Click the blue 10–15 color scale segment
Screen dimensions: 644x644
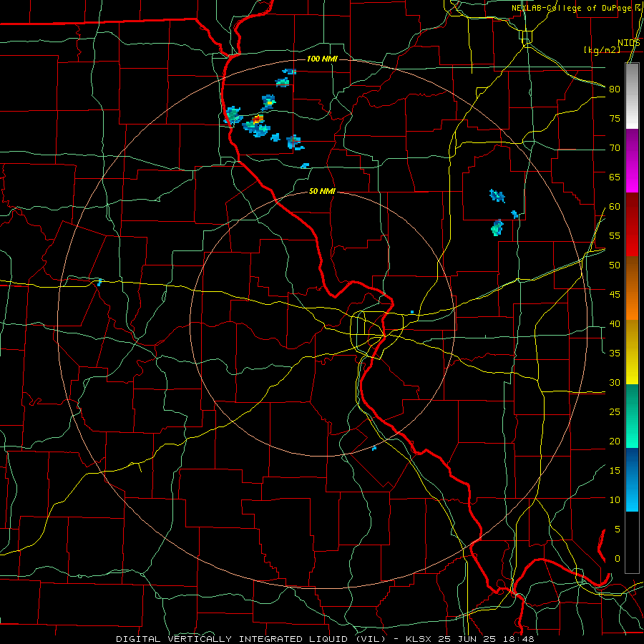point(632,479)
